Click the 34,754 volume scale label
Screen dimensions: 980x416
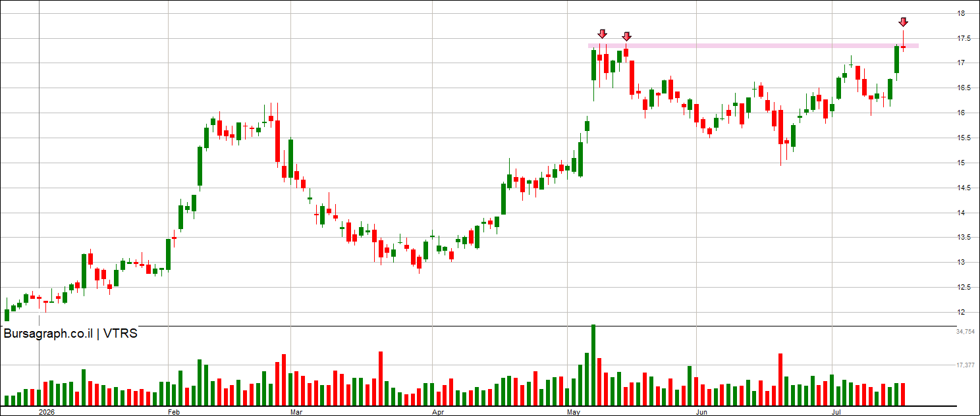pyautogui.click(x=965, y=332)
